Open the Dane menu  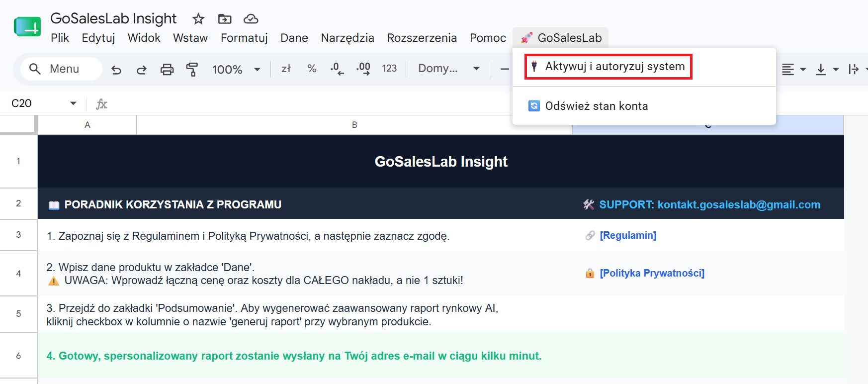[294, 38]
